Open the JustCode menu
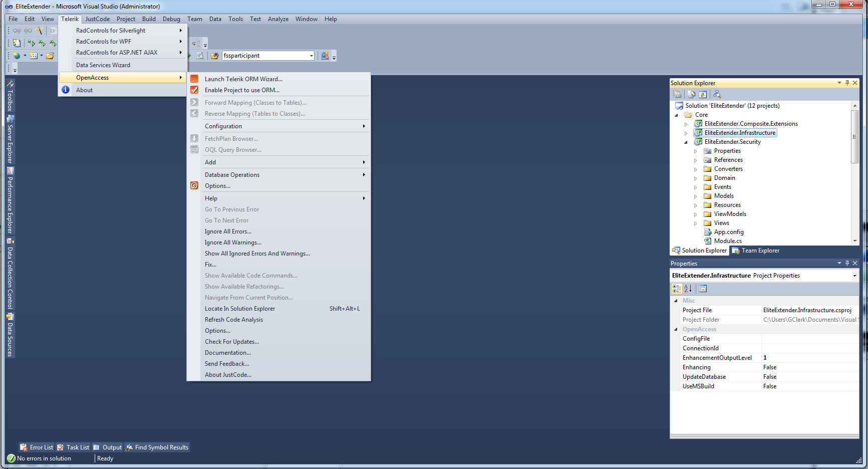The width and height of the screenshot is (868, 469). 97,19
